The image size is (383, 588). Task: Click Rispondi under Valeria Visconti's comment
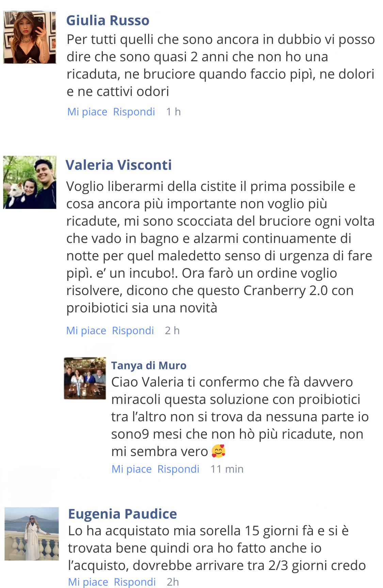pos(133,330)
